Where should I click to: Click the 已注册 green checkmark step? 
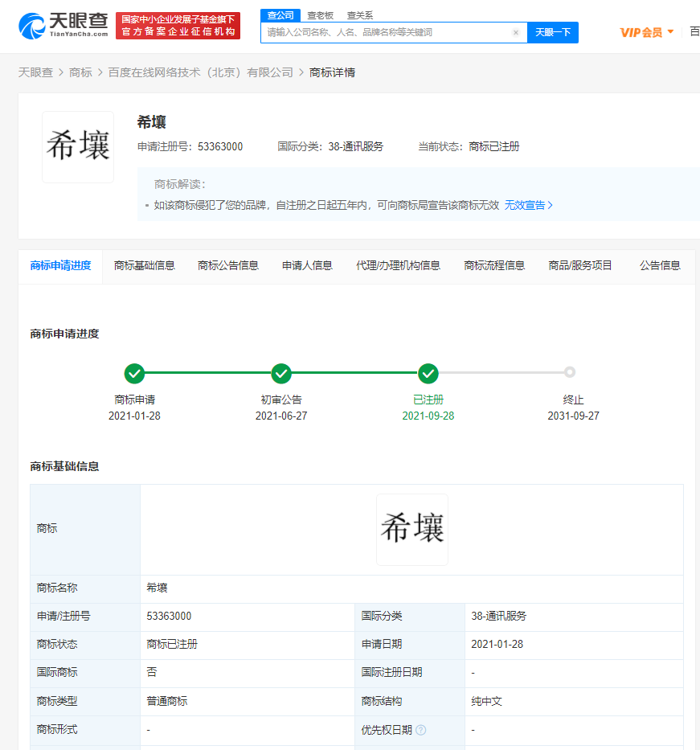tap(428, 374)
